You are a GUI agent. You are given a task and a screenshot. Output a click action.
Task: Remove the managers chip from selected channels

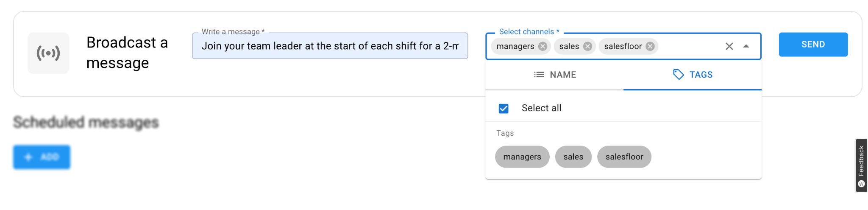pyautogui.click(x=542, y=46)
